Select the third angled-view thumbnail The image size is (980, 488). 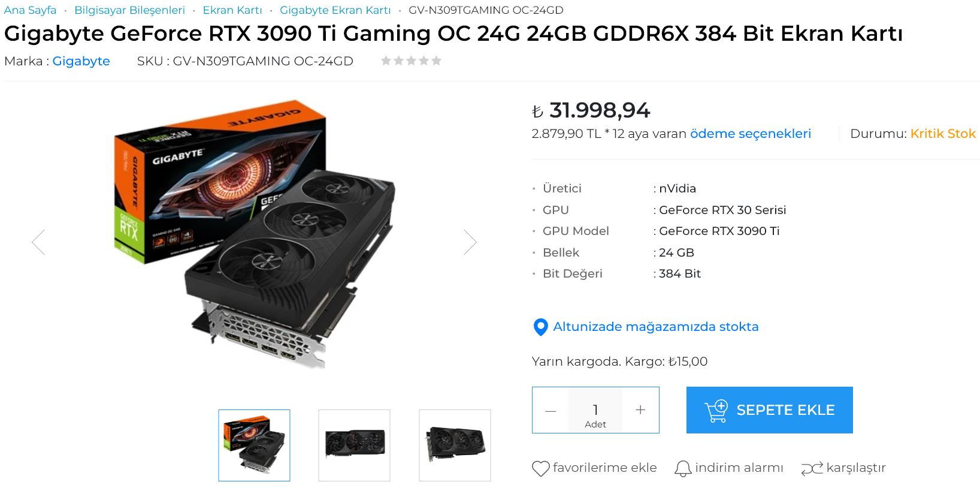click(455, 445)
